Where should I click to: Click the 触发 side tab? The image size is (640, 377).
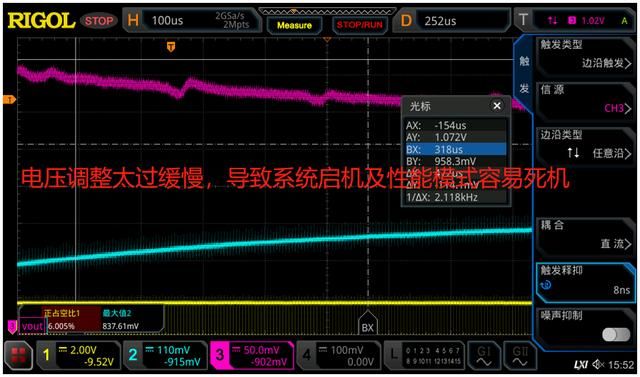[x=524, y=75]
